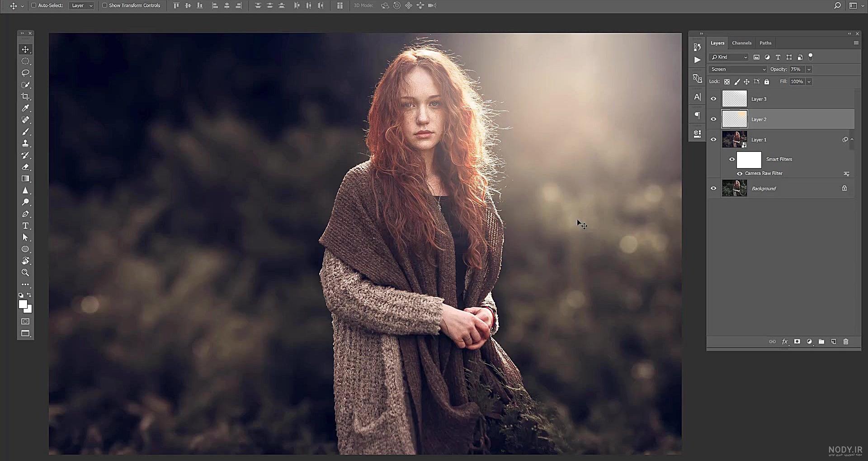Toggle Camera Raw Filter visibility
This screenshot has height=461, width=868.
point(740,174)
